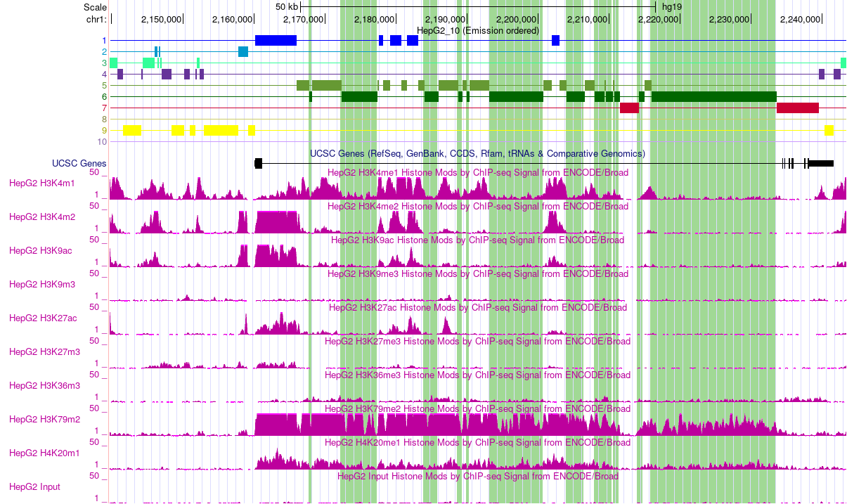Image resolution: width=847 pixels, height=504 pixels.
Task: Click the HepG2 H3K36m3 track label
Action: click(44, 385)
